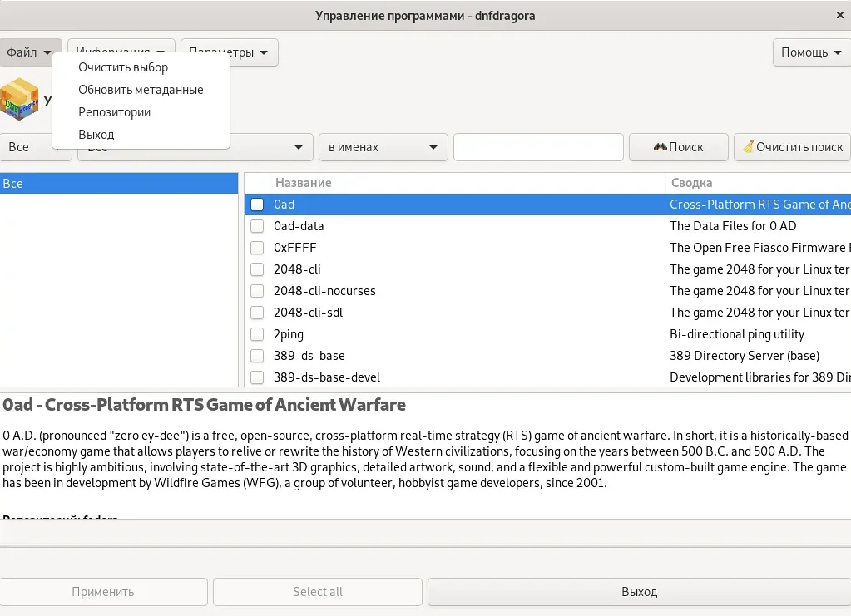Image resolution: width=851 pixels, height=616 pixels.
Task: Select the 2048-cli-sdl package row name
Action: click(309, 313)
